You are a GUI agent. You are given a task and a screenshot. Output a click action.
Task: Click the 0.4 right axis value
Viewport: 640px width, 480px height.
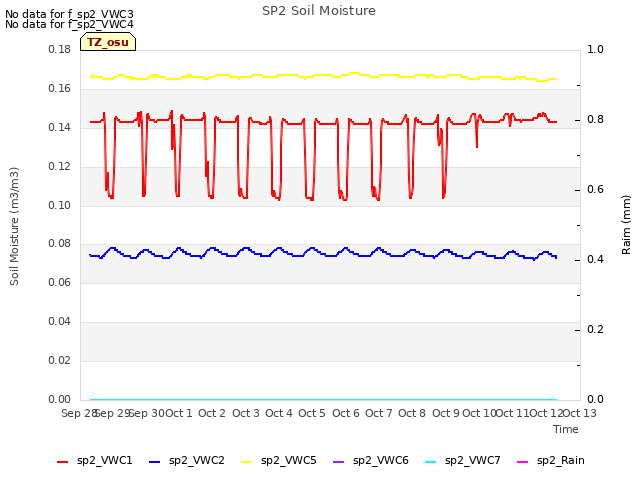(x=595, y=260)
